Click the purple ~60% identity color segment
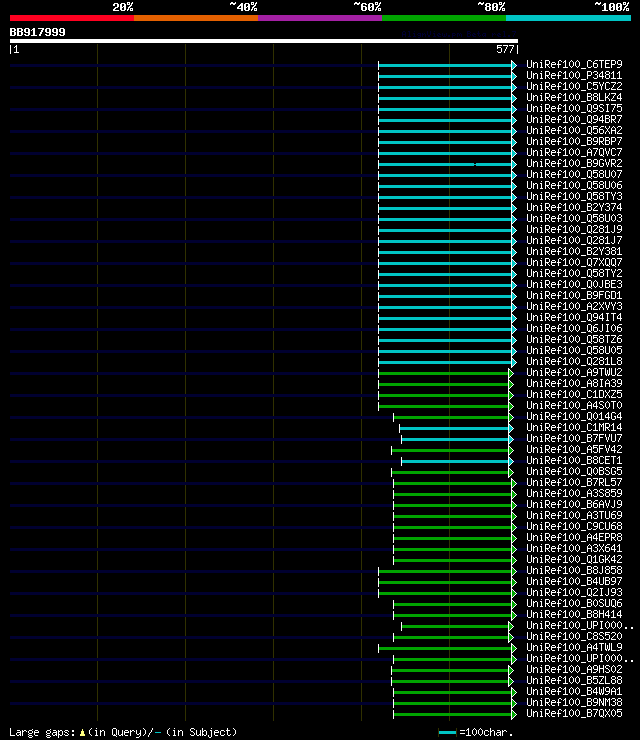Screen dimensions: 640x740 coord(320,18)
